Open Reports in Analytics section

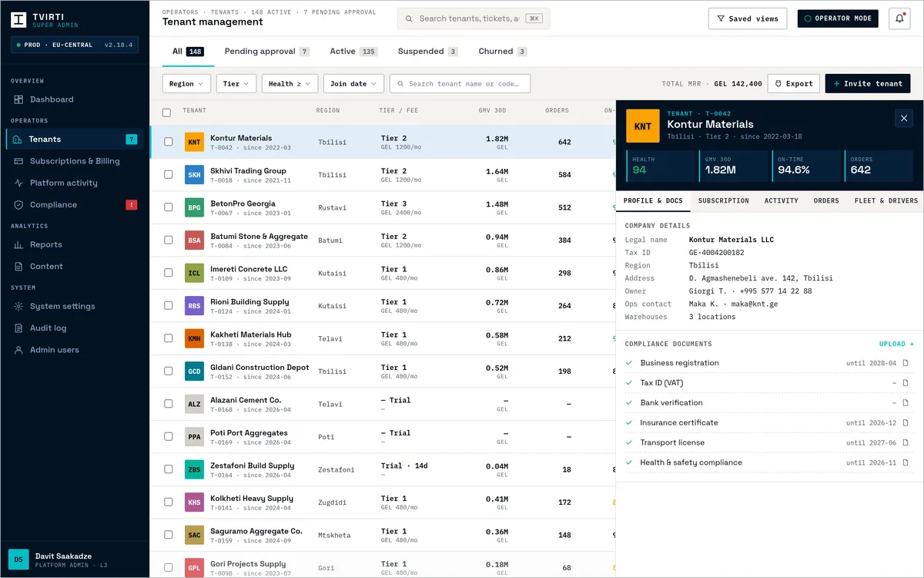coord(75,244)
